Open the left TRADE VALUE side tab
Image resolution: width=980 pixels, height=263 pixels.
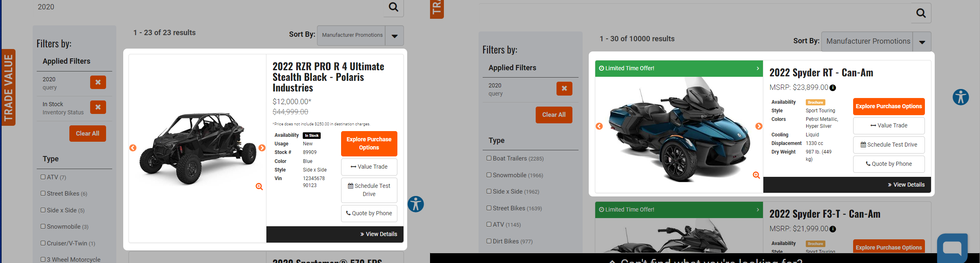[8, 87]
